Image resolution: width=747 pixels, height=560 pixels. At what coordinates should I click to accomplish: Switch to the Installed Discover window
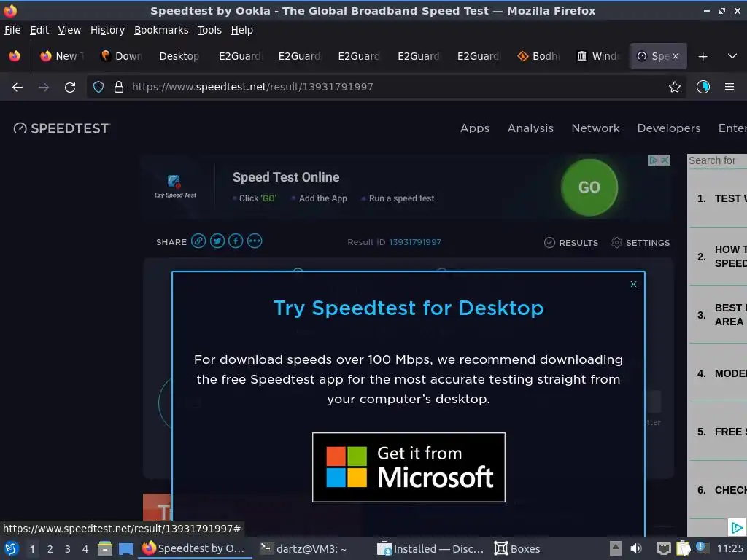430,548
